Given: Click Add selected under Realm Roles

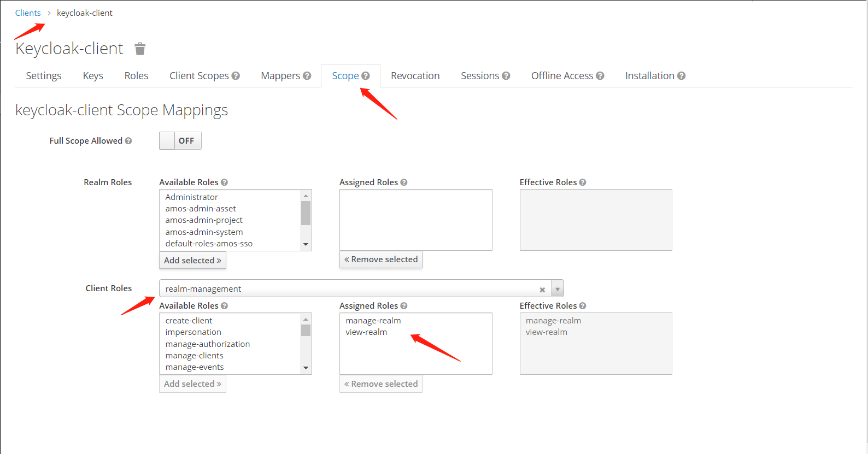Looking at the screenshot, I should [x=192, y=260].
